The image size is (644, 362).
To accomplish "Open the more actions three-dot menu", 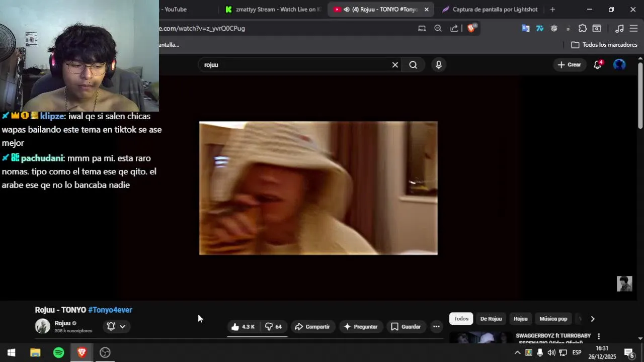I will point(436,327).
